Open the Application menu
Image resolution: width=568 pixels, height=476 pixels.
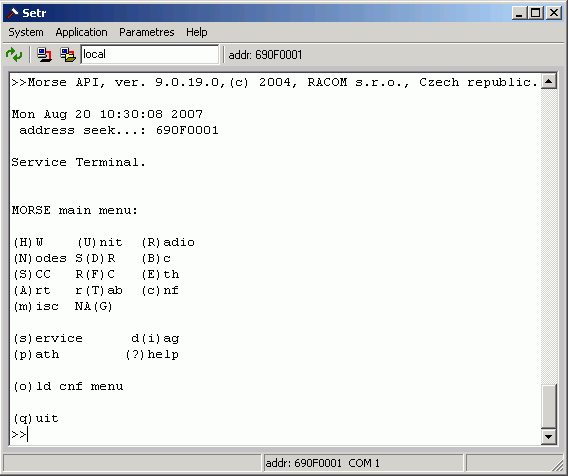[82, 32]
